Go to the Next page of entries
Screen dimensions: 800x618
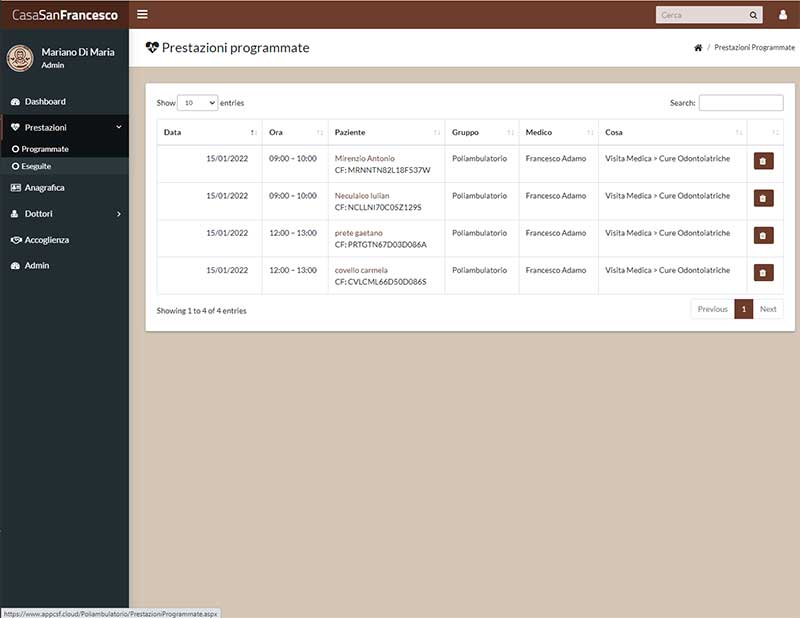(x=768, y=309)
